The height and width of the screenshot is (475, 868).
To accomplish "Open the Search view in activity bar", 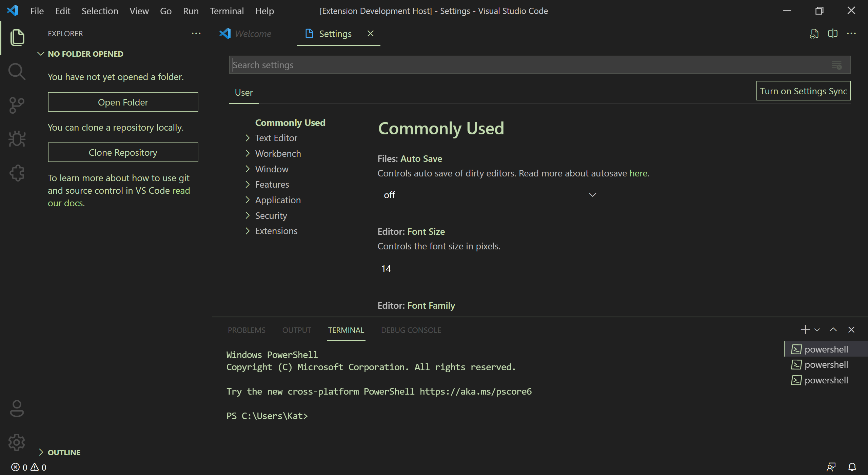I will pyautogui.click(x=17, y=72).
